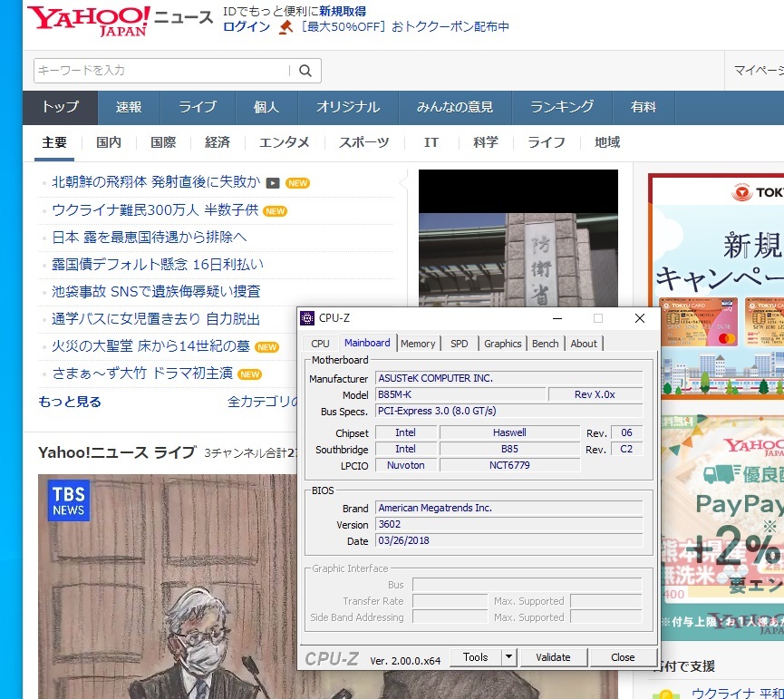The height and width of the screenshot is (699, 784).
Task: Open headline さまぁ～ず大竹 ドラマ初主演
Action: tap(142, 374)
